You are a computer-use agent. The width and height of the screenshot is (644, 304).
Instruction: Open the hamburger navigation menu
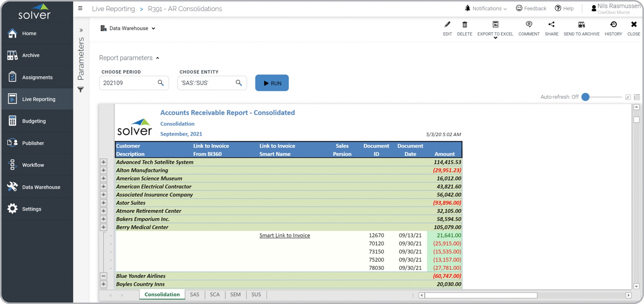pos(80,8)
